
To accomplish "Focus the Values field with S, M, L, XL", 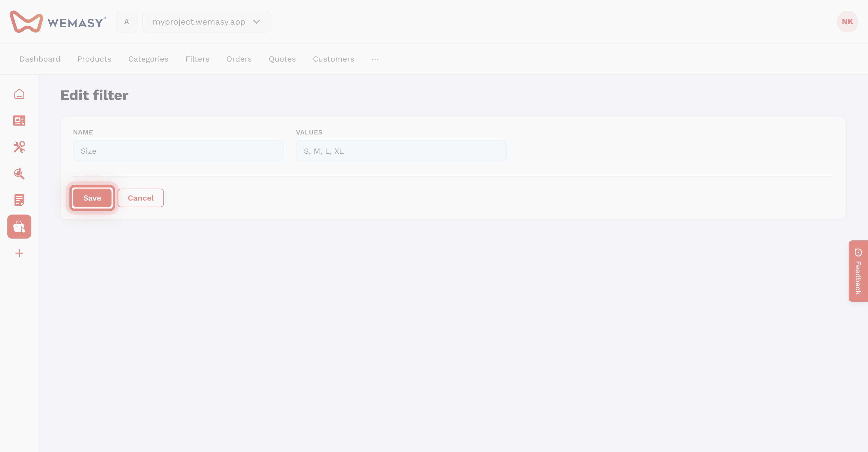I will [401, 151].
